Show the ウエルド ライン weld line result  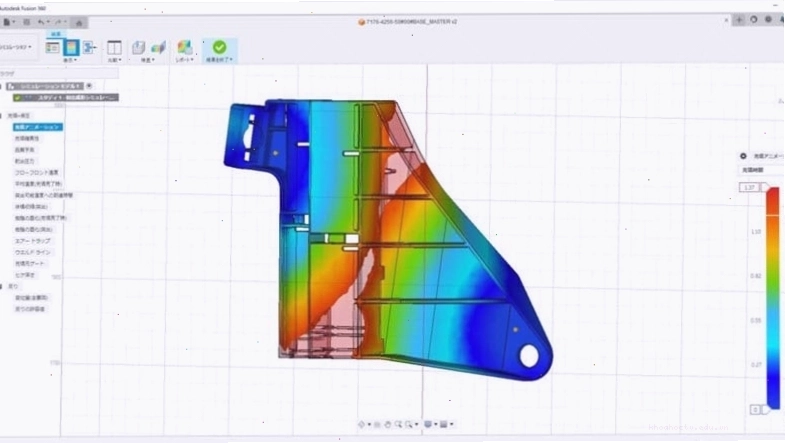[33, 252]
